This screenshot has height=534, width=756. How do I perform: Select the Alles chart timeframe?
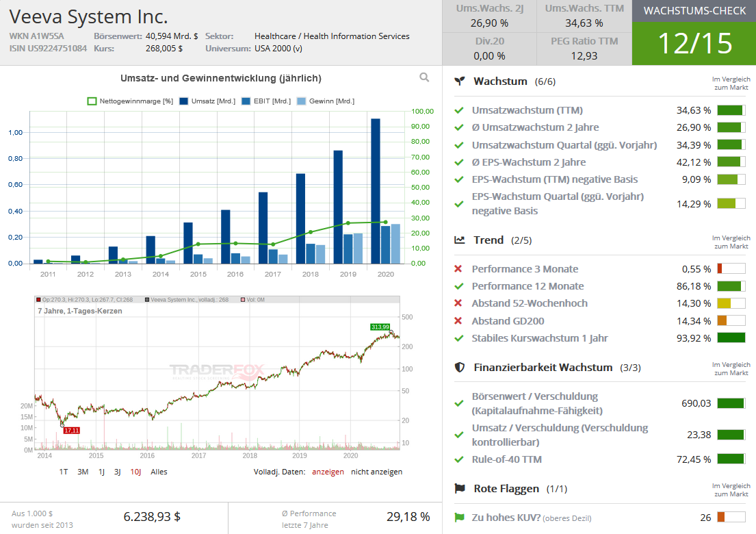coord(159,472)
